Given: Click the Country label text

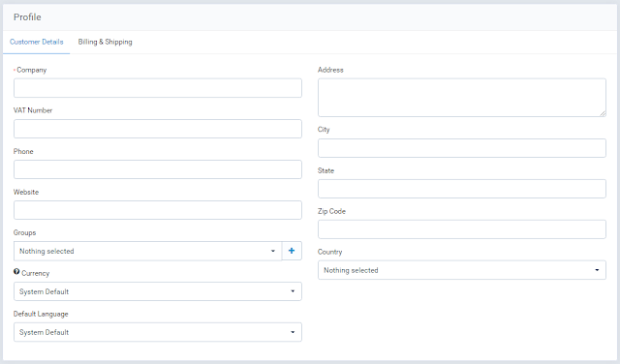Looking at the screenshot, I should 329,252.
